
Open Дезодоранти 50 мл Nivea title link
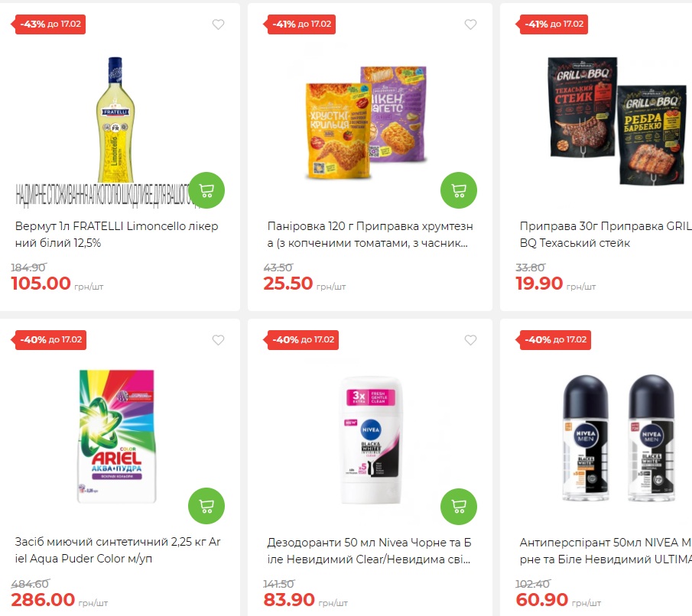(x=369, y=550)
